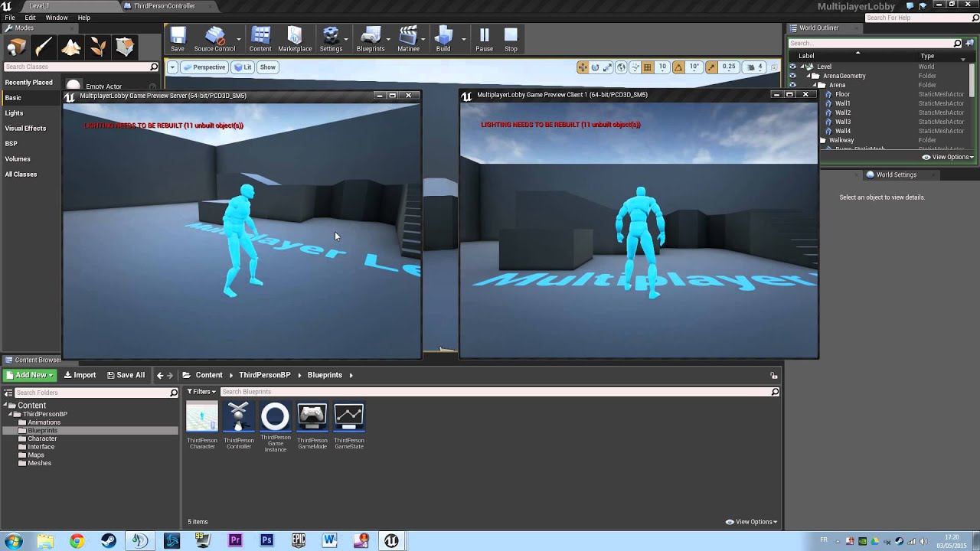Image resolution: width=980 pixels, height=551 pixels.
Task: Toggle visibility eye for ArenaGeometry folder
Action: click(x=792, y=76)
